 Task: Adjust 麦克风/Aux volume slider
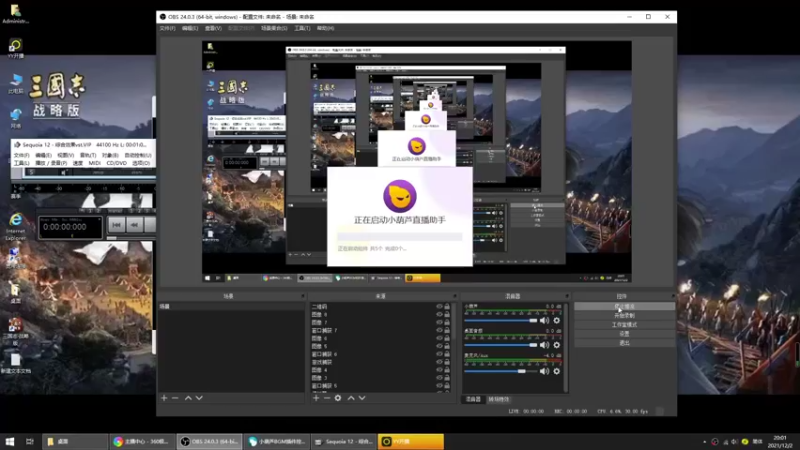coord(501,371)
